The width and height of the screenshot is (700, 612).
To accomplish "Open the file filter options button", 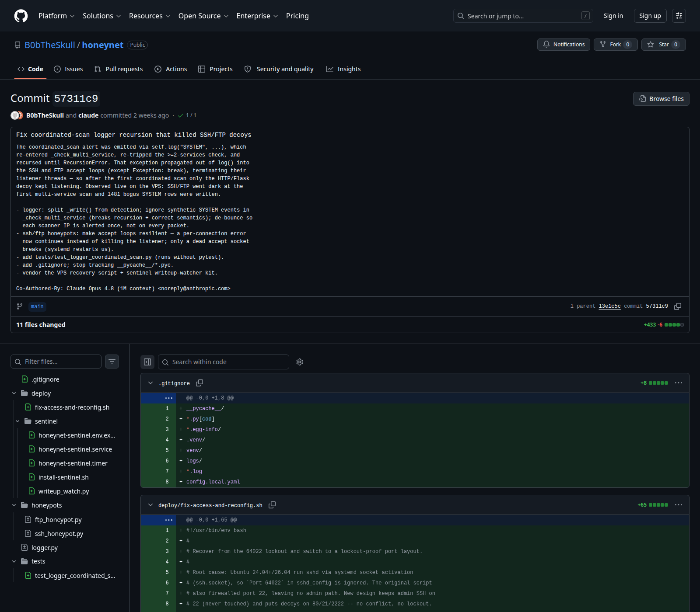I will tap(112, 362).
